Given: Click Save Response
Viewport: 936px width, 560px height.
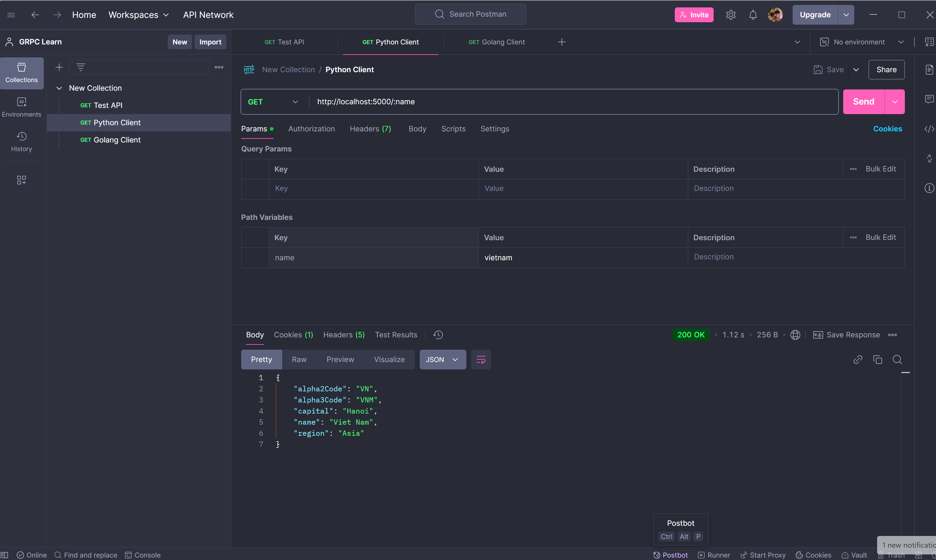Looking at the screenshot, I should pyautogui.click(x=846, y=335).
